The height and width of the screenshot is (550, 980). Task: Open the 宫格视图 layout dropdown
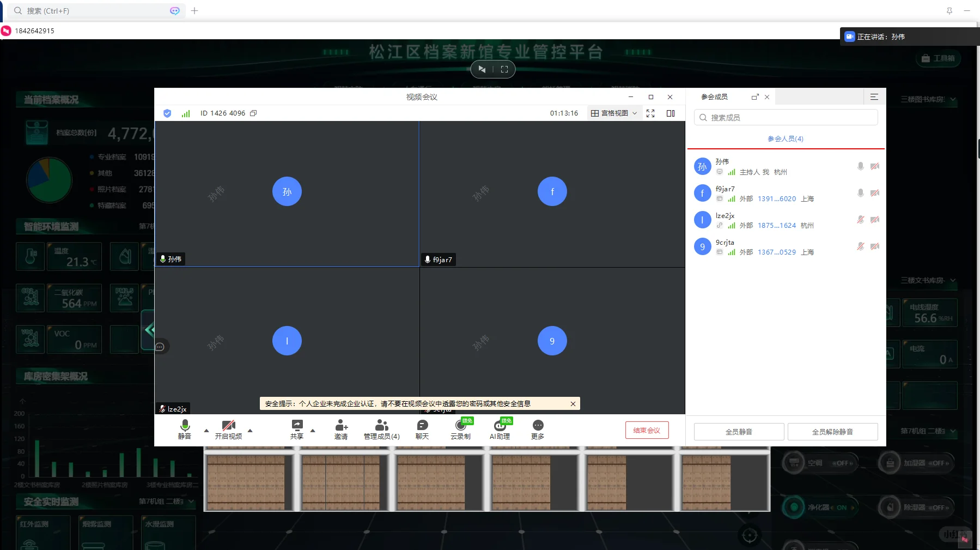[614, 113]
